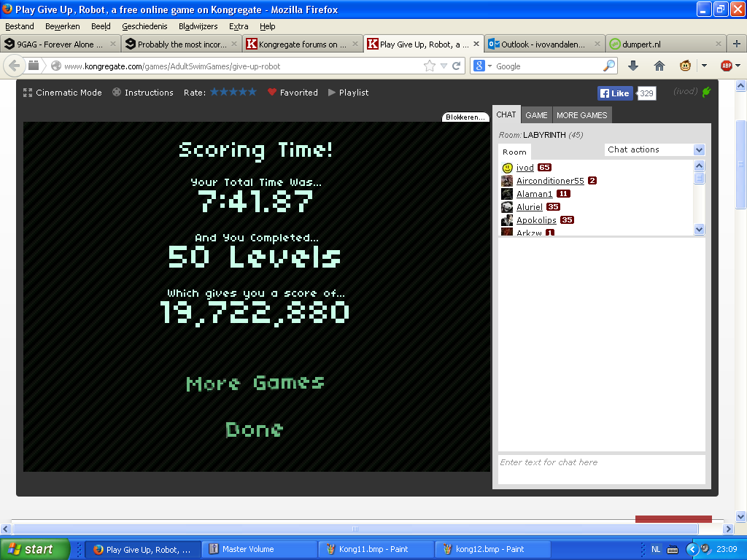The height and width of the screenshot is (560, 747).
Task: Click the Google search input field
Action: (x=548, y=66)
